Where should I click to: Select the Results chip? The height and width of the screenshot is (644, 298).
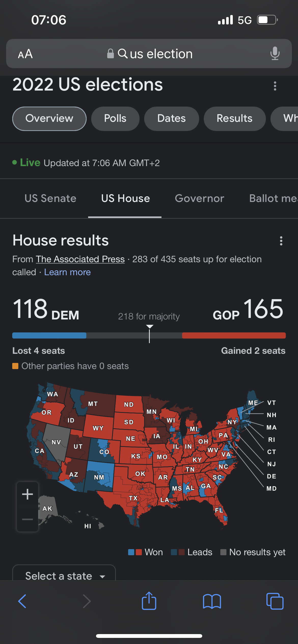point(235,119)
